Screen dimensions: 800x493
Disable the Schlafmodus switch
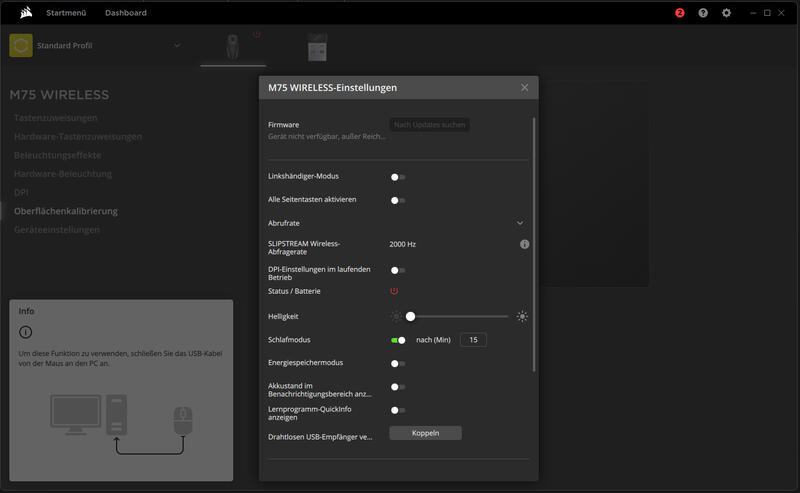click(398, 340)
